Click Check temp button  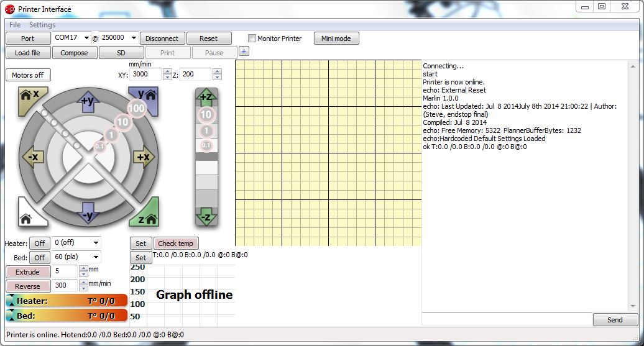click(176, 244)
